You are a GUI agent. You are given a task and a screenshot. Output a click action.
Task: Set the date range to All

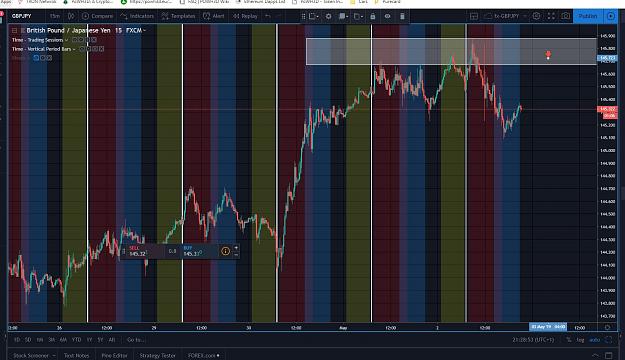tap(112, 340)
